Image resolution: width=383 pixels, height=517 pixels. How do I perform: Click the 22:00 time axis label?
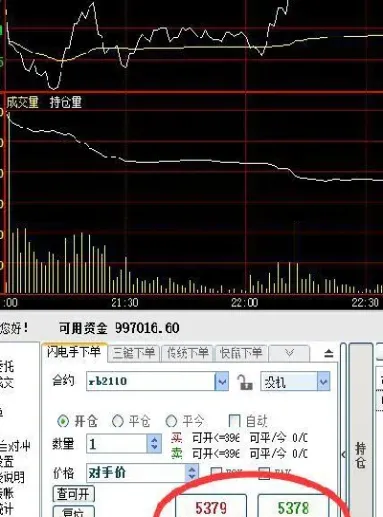[x=245, y=302]
